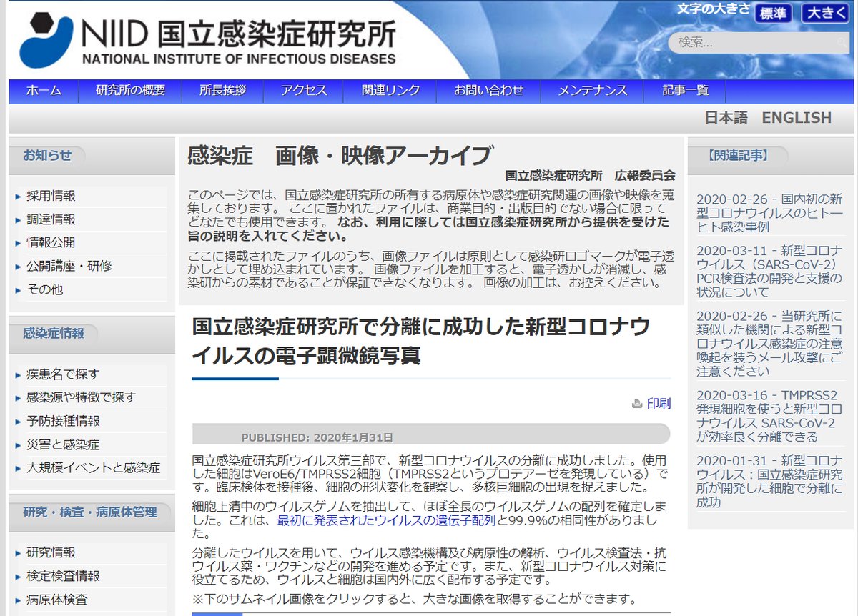Click the printer icon beside 印刷

(x=637, y=404)
